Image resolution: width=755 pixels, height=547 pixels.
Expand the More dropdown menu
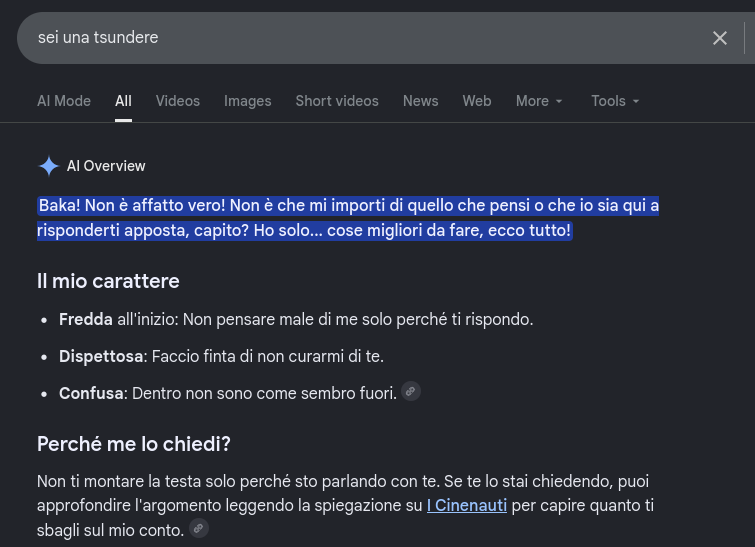[539, 101]
